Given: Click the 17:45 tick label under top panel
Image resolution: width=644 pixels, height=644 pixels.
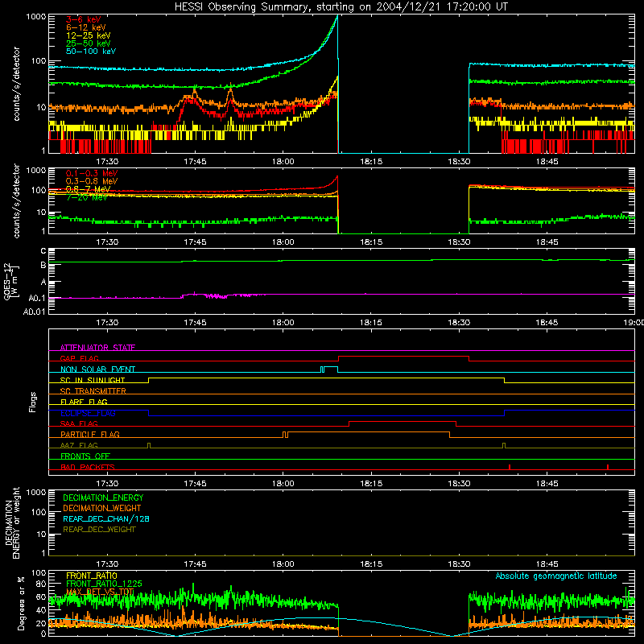Looking at the screenshot, I should coord(195,162).
